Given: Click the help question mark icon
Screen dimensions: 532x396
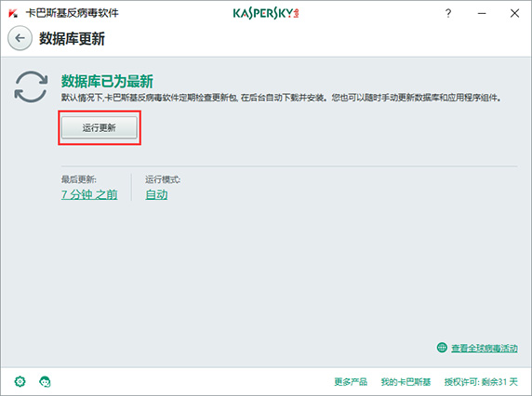Looking at the screenshot, I should (x=448, y=13).
